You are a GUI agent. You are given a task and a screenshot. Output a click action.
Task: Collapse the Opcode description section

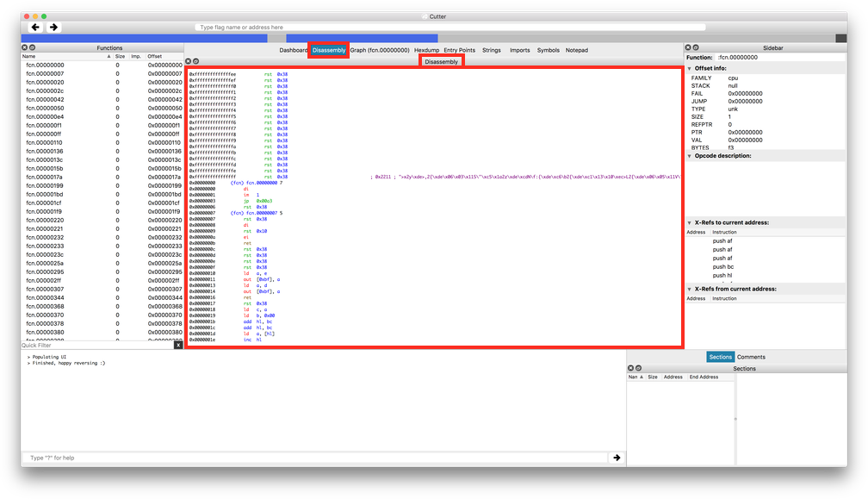pyautogui.click(x=689, y=156)
